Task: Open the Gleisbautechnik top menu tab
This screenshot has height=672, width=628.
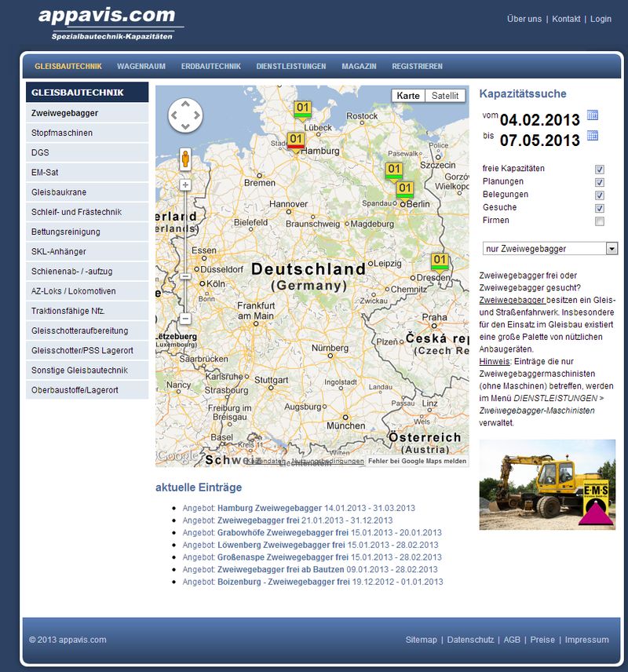Action: pos(68,67)
